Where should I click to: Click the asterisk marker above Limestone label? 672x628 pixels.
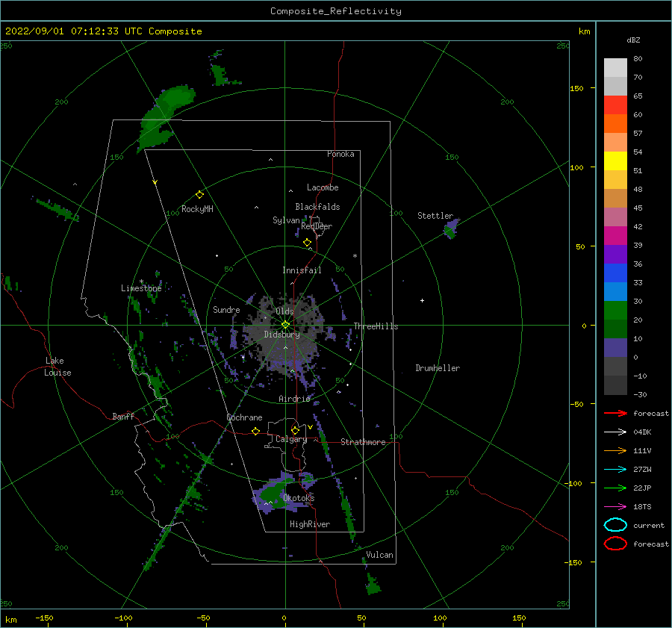(x=141, y=282)
